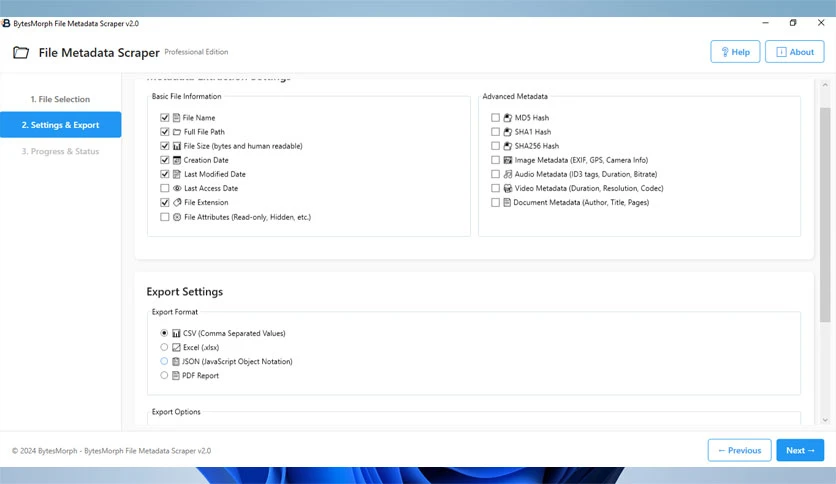Enable the Document Metadata checkbox

click(x=495, y=203)
